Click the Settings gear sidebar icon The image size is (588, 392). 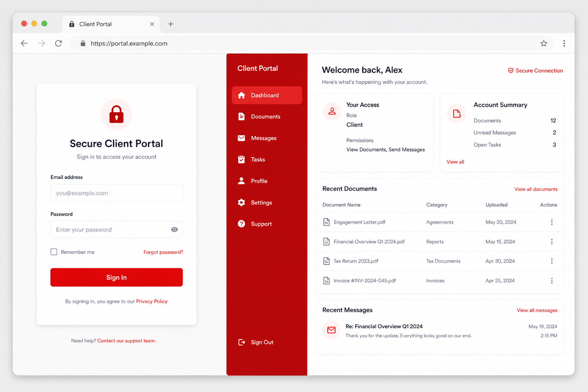(242, 203)
